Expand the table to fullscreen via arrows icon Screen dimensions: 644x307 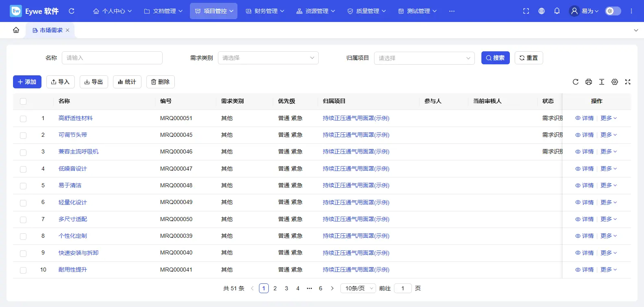(x=628, y=82)
